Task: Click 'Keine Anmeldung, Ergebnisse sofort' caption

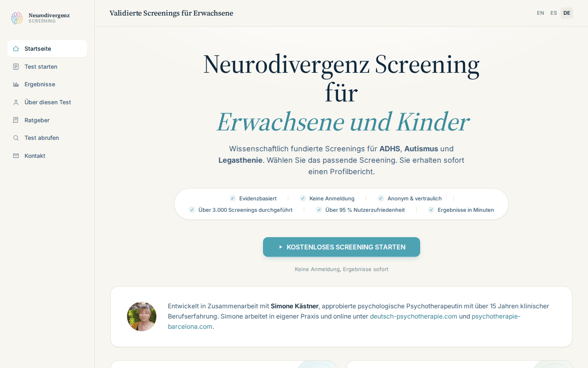Action: 342,269
